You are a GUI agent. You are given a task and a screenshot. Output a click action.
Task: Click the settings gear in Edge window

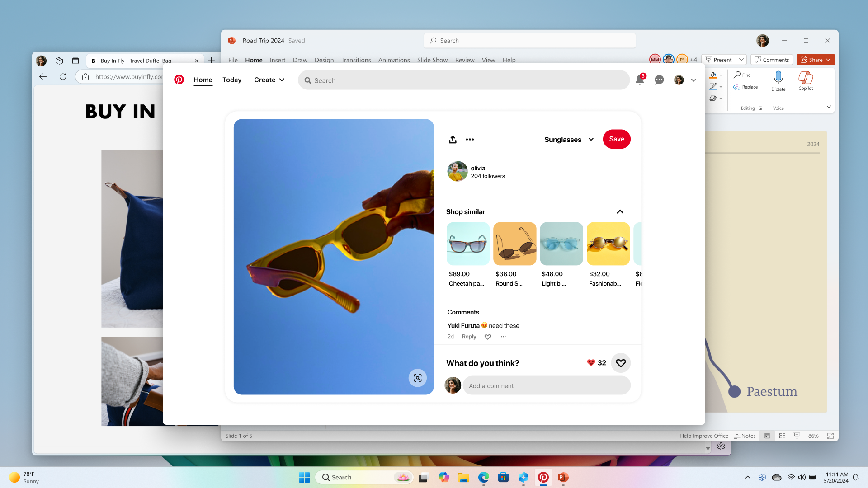(x=721, y=446)
